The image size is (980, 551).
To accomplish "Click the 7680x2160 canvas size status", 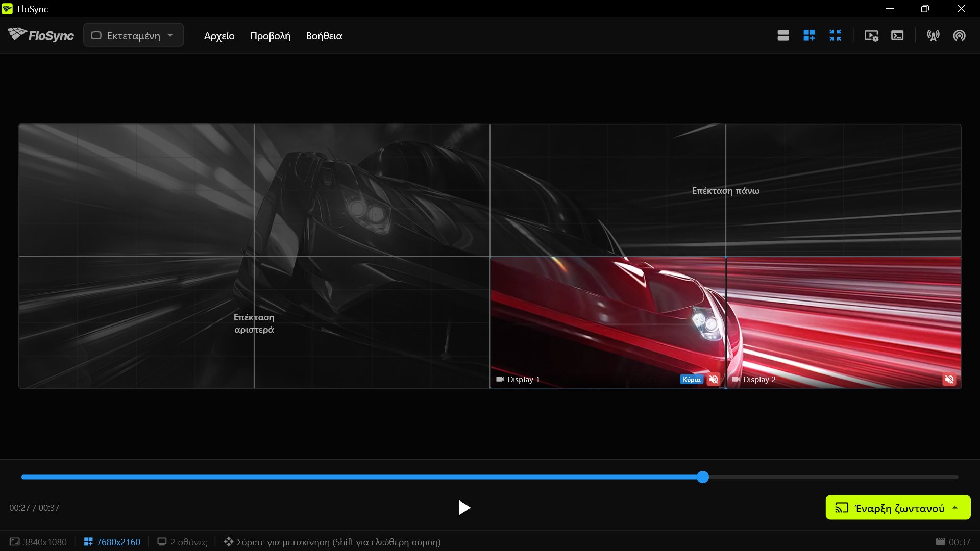I will tap(112, 542).
